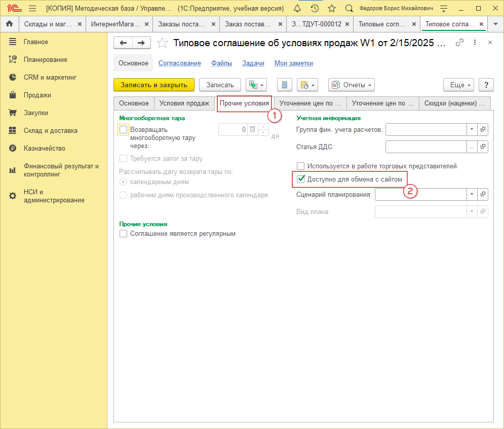Click the Статья ДДС input field
504x429 pixels.
[x=425, y=147]
